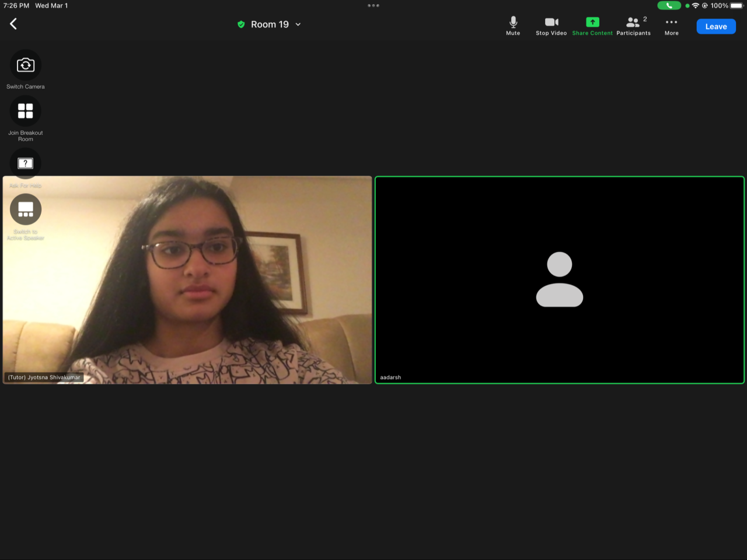
Task: Tap the orientation lock status icon
Action: tap(705, 6)
